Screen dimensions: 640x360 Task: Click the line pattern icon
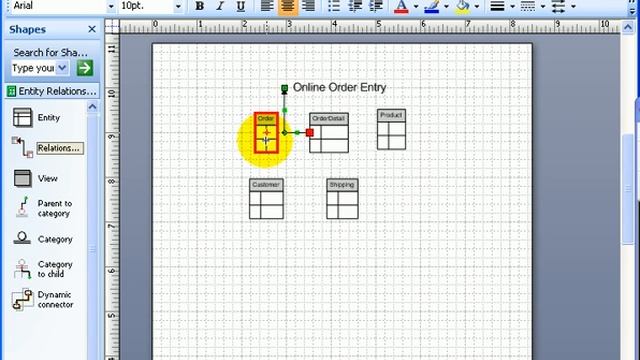click(528, 6)
